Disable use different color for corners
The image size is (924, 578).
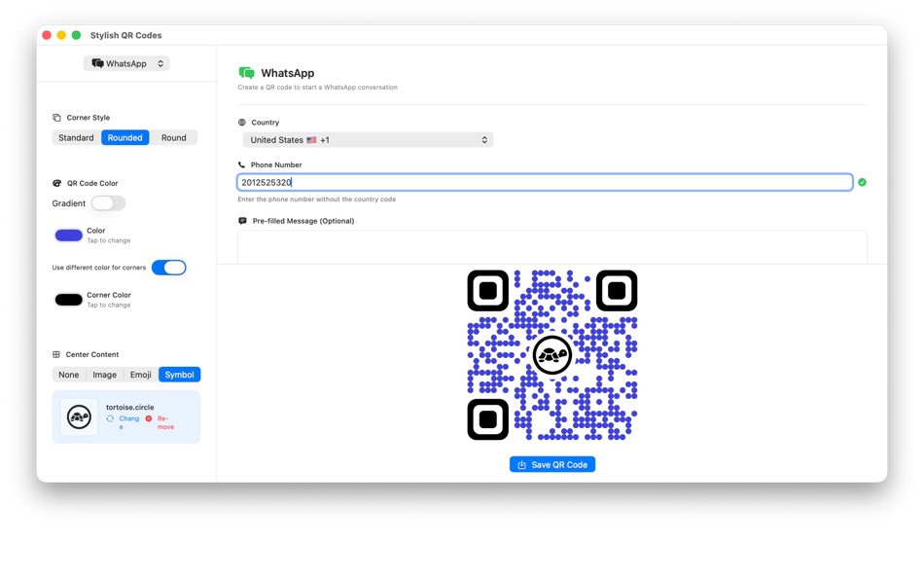coord(169,267)
